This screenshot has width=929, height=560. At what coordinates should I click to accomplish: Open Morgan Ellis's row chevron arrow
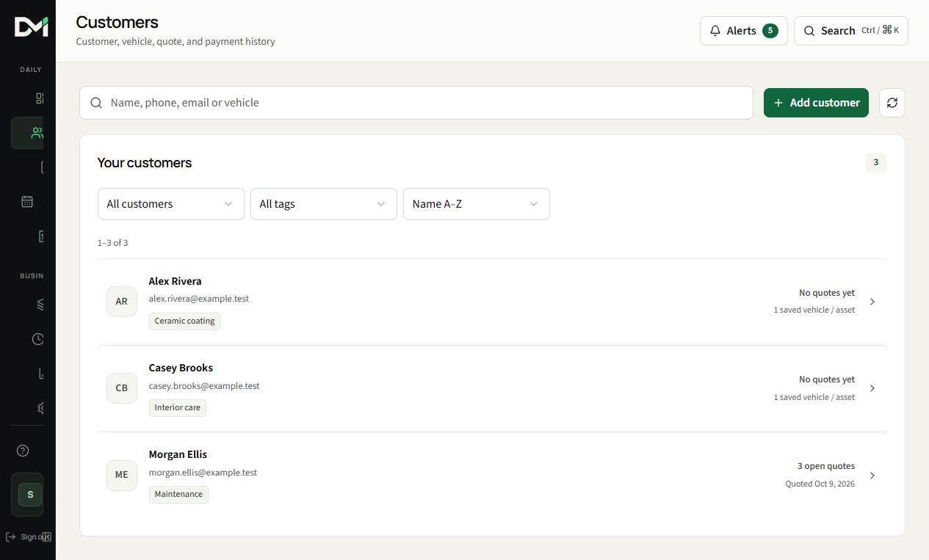872,476
